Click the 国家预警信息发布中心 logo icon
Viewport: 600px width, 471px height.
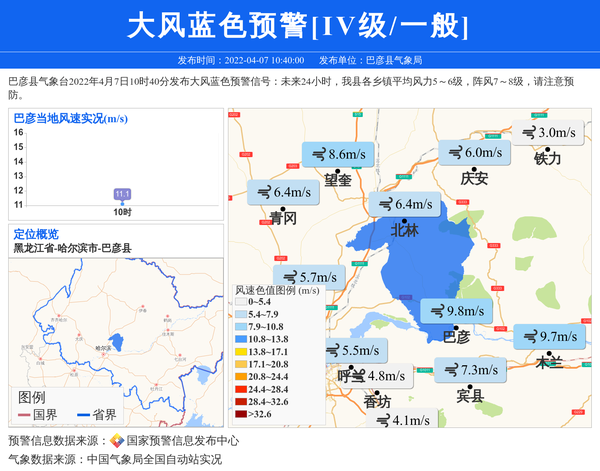click(x=117, y=441)
